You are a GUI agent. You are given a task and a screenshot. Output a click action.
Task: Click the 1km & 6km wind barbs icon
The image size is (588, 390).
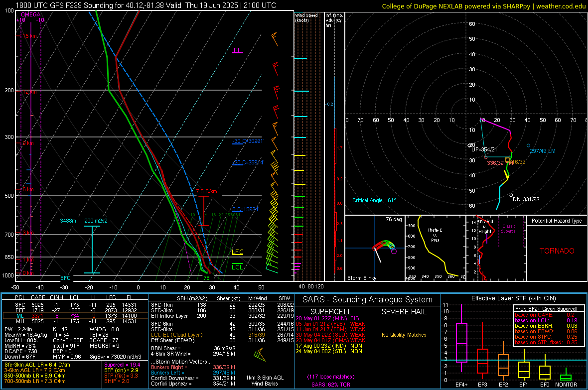tap(260, 355)
